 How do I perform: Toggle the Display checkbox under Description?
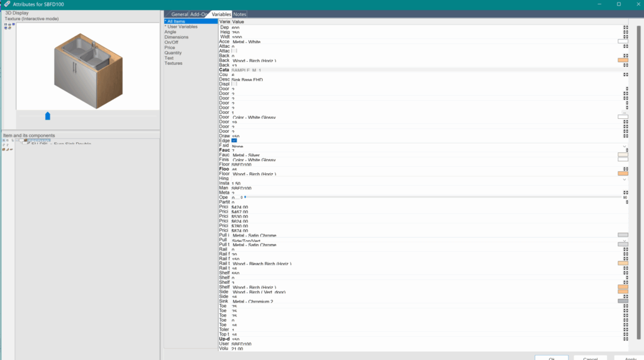(234, 84)
